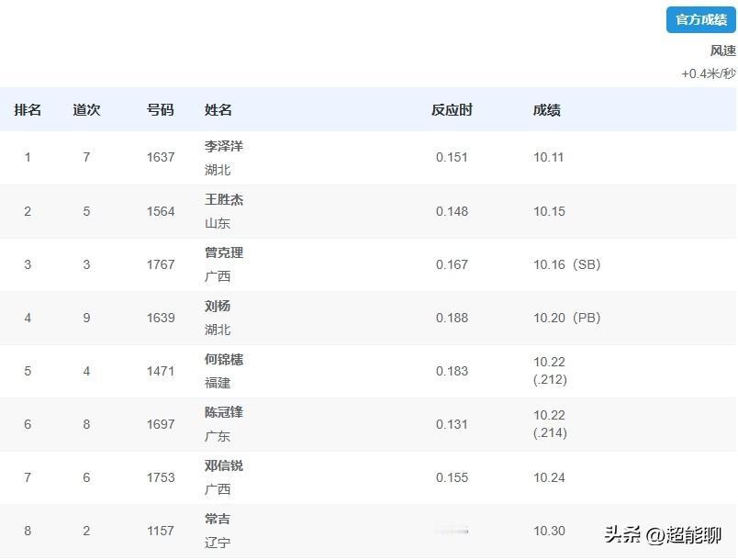Click bib number 1753
The height and width of the screenshot is (560, 738).
(x=161, y=477)
